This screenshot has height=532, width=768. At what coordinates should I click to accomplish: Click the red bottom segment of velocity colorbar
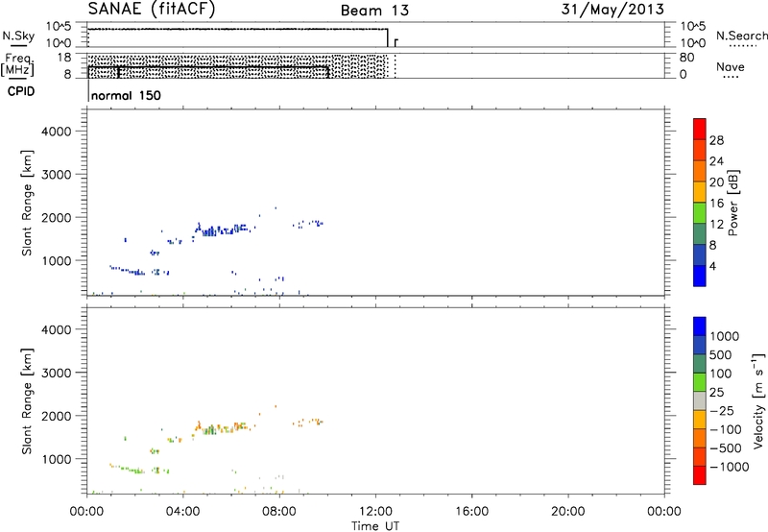click(700, 475)
